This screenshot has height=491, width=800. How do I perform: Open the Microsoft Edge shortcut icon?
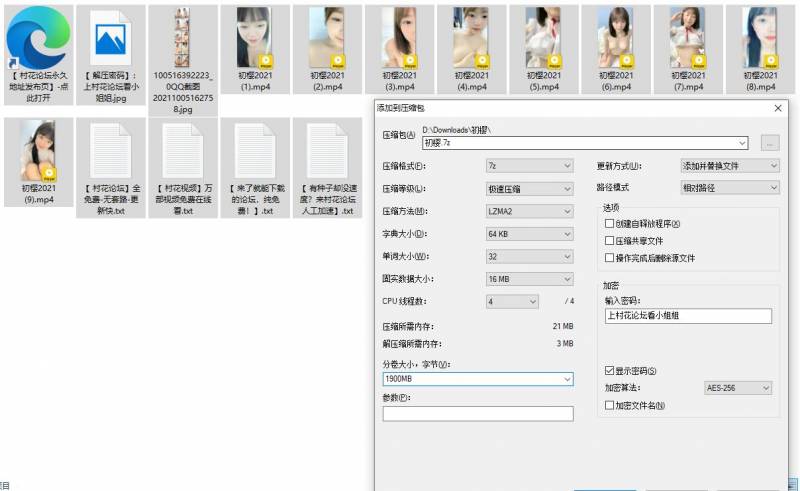pyautogui.click(x=36, y=40)
